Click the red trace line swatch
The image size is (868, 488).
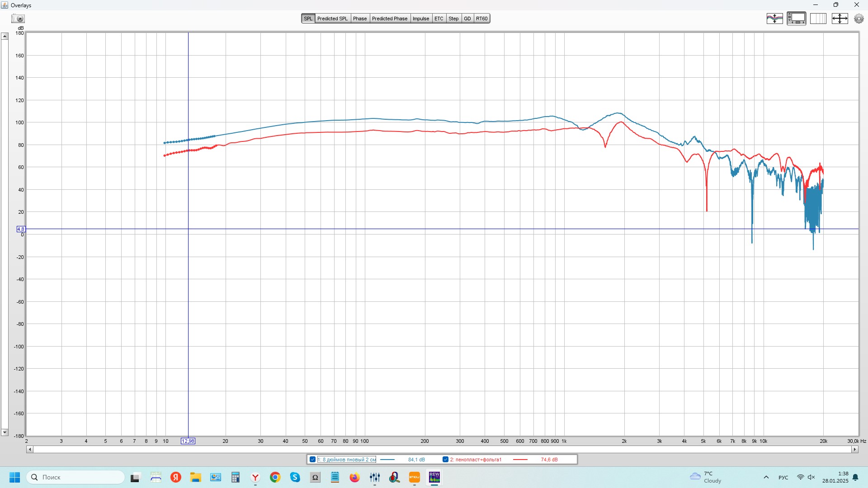coord(520,460)
